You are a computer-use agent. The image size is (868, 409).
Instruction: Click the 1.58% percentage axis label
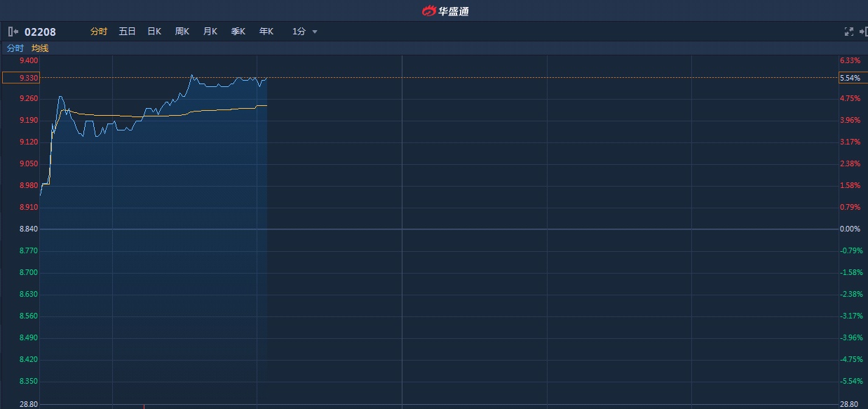point(850,185)
